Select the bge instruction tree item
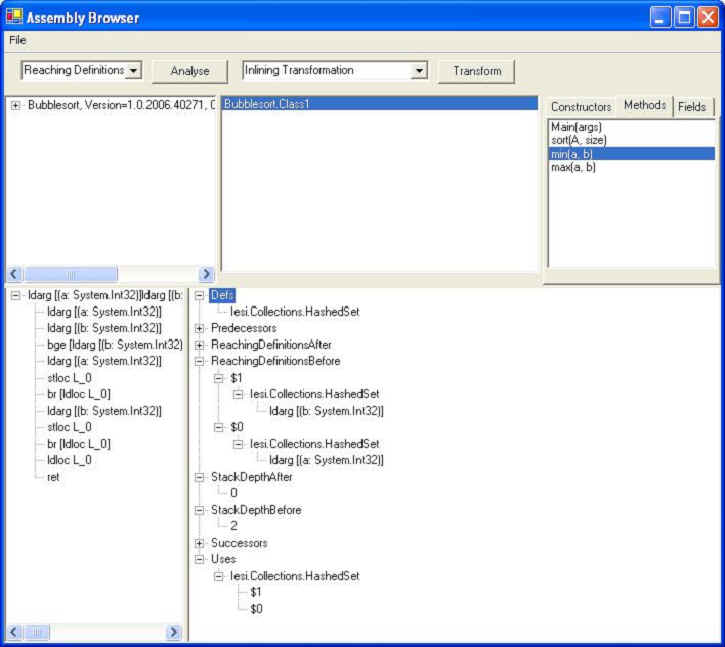The image size is (725, 647). [114, 344]
